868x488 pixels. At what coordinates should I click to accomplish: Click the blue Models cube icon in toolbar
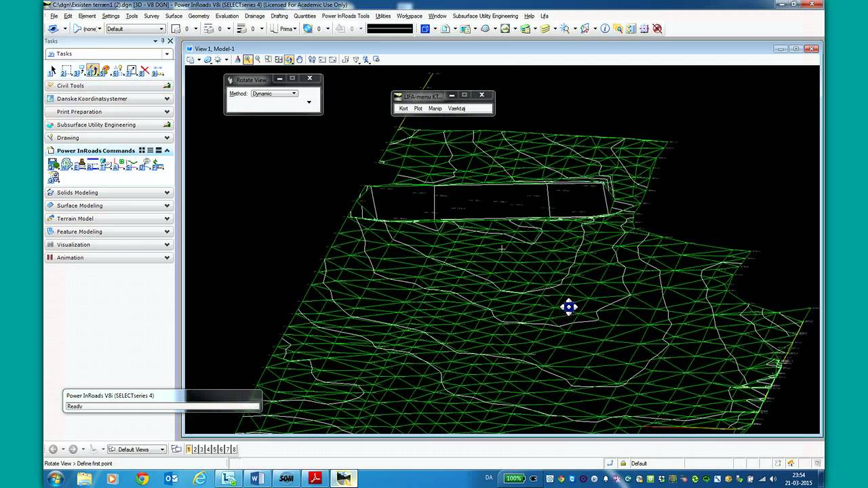coord(425,28)
